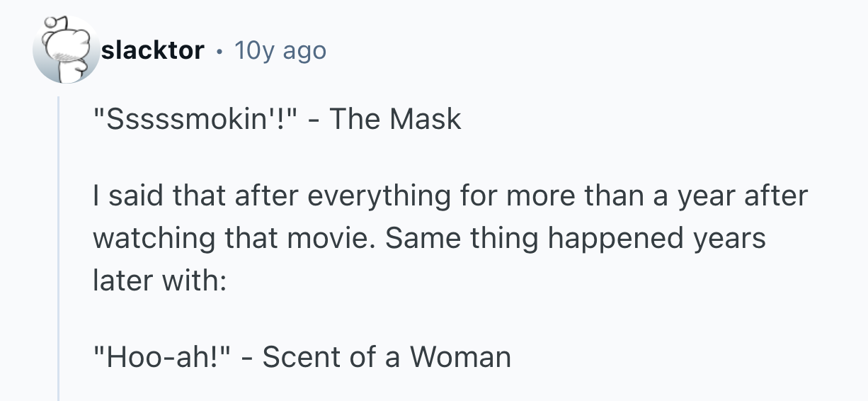This screenshot has height=401, width=868.
Task: Click the slacktor Snoo avatar
Action: (x=67, y=50)
